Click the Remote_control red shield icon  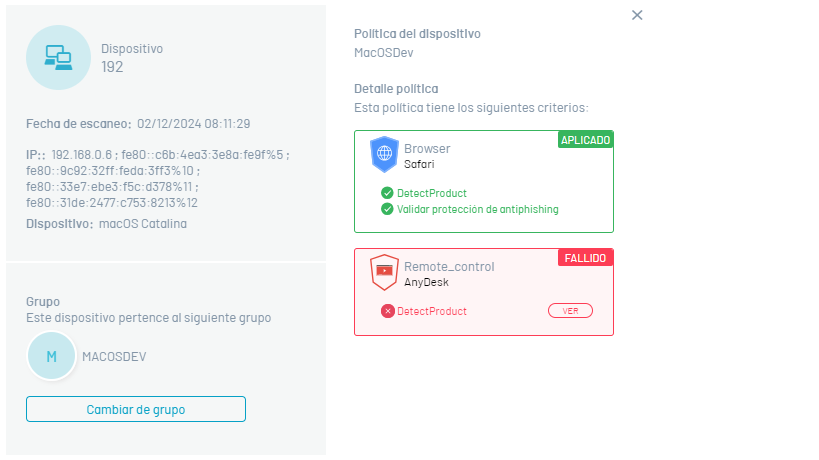pos(384,272)
